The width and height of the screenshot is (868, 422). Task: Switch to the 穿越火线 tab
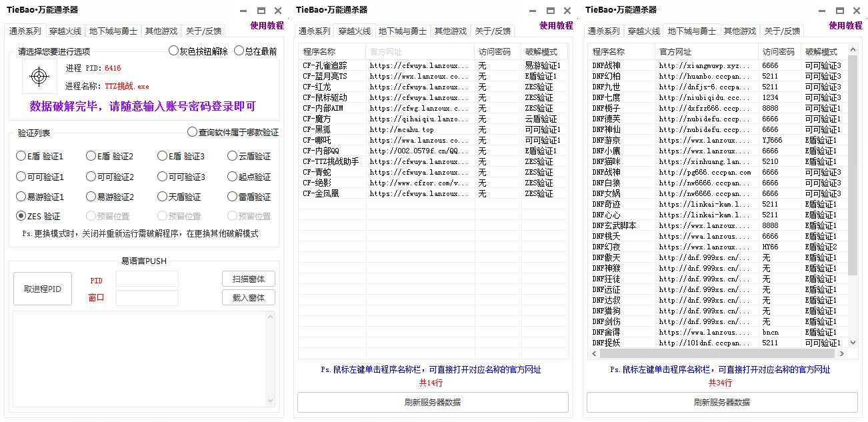[x=65, y=31]
